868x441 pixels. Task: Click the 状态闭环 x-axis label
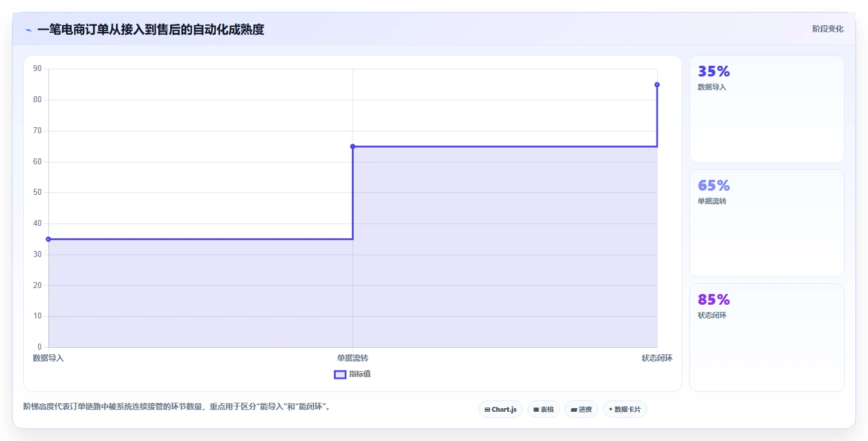click(x=657, y=358)
